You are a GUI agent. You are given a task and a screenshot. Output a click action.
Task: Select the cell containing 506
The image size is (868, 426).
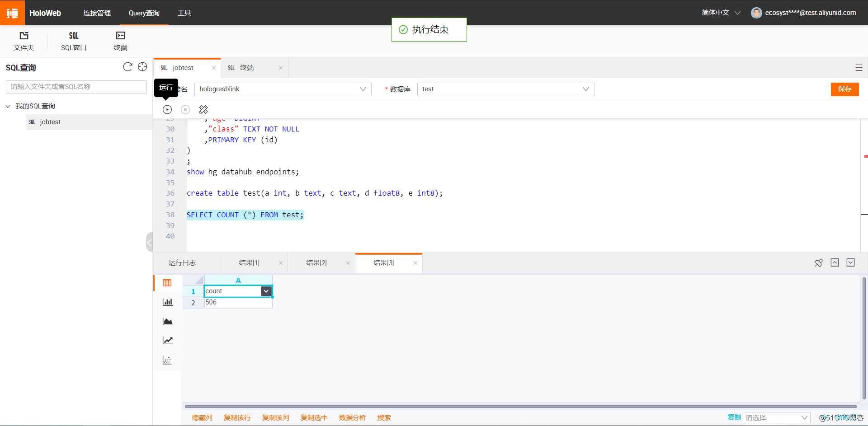tap(238, 303)
